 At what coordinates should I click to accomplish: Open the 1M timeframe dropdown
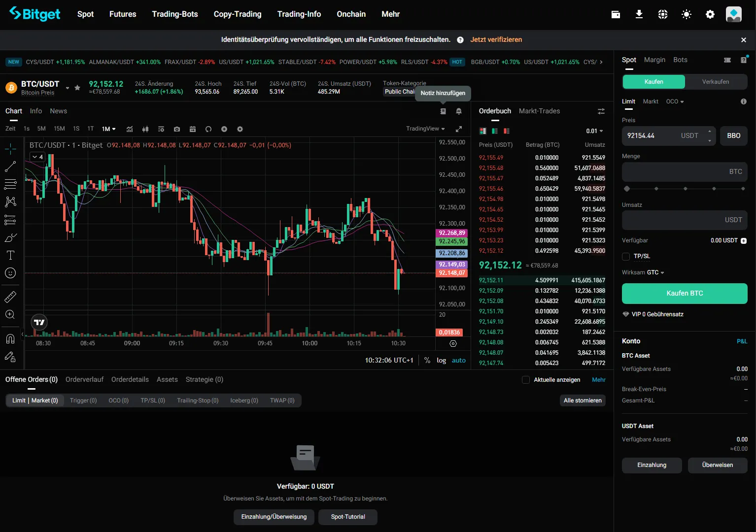109,129
